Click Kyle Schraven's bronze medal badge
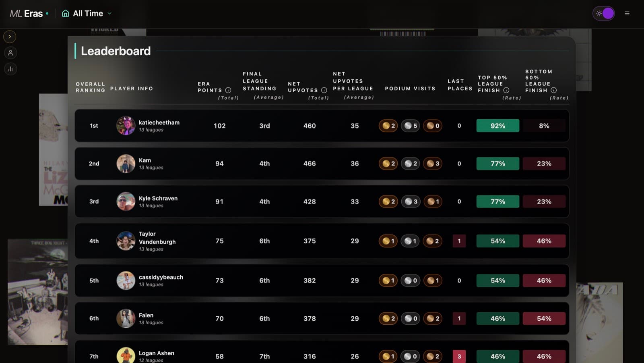This screenshot has height=363, width=644. pos(432,201)
